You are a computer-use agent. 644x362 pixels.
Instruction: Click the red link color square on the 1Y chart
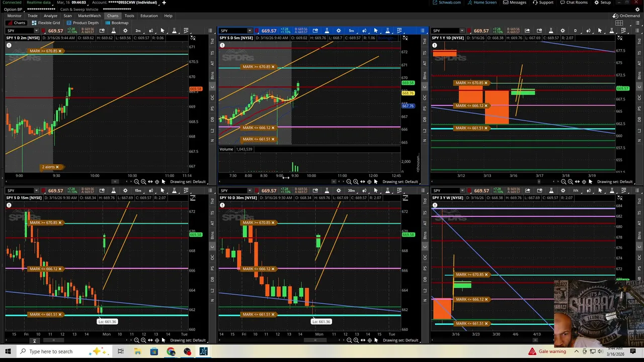coord(470,31)
